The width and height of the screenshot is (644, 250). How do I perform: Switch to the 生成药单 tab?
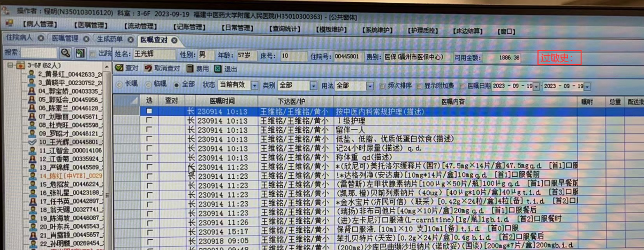pyautogui.click(x=110, y=39)
